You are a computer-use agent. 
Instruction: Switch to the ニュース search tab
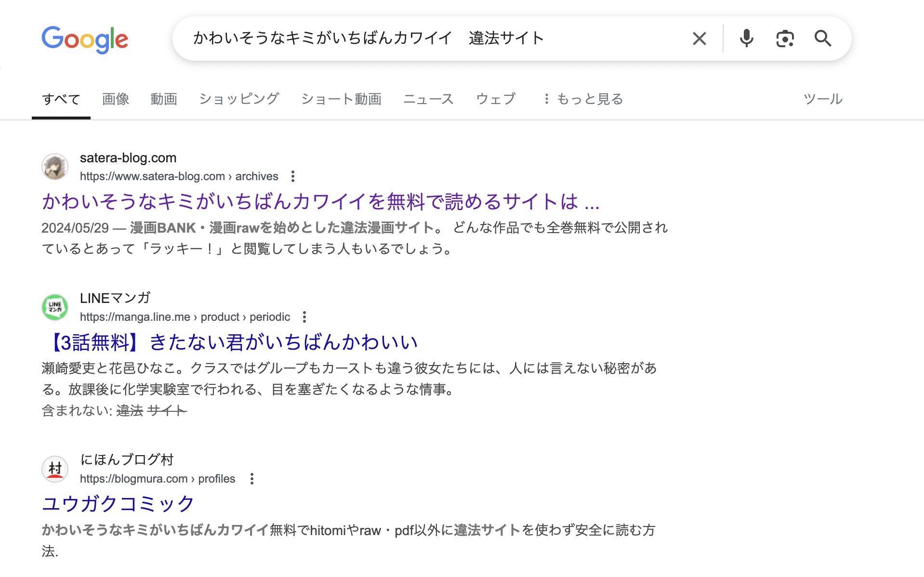pyautogui.click(x=428, y=99)
